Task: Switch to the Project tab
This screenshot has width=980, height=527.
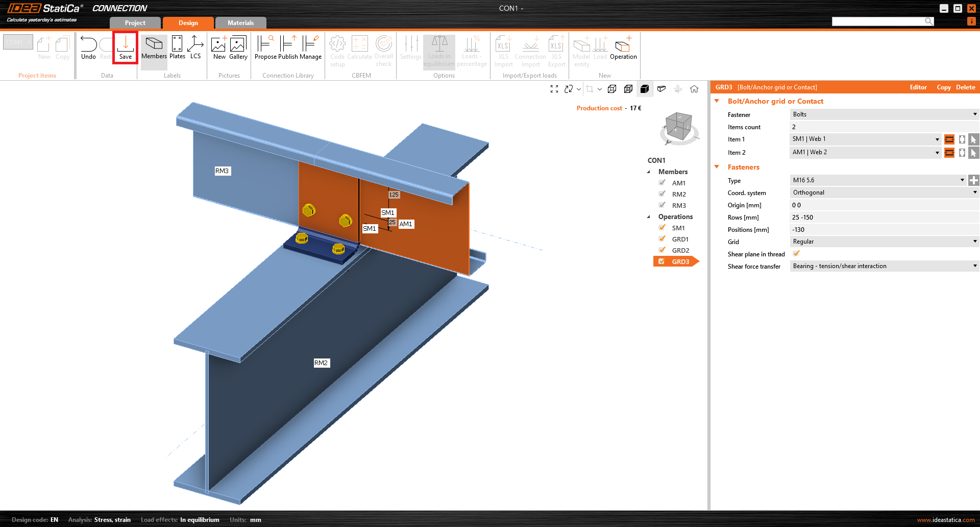Action: tap(135, 23)
